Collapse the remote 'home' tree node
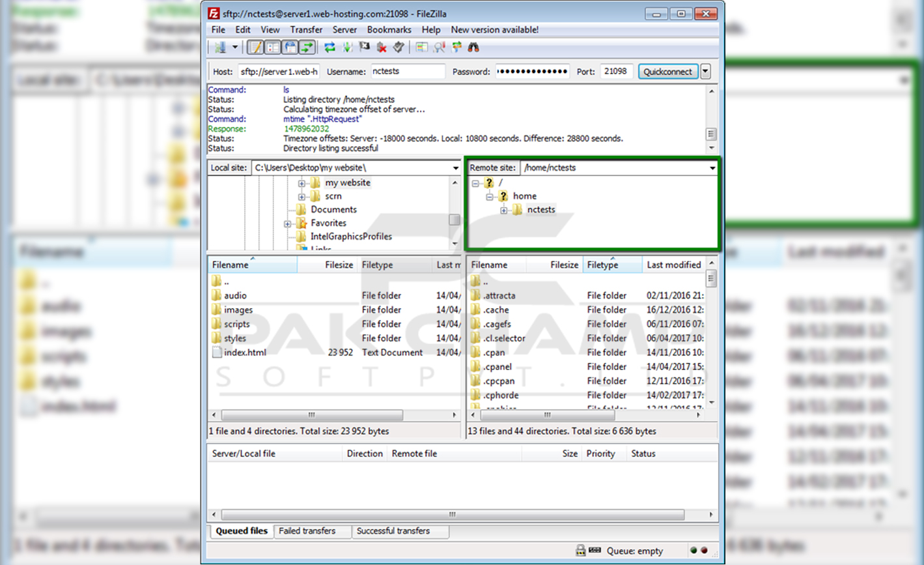Viewport: 924px width, 565px height. point(490,196)
